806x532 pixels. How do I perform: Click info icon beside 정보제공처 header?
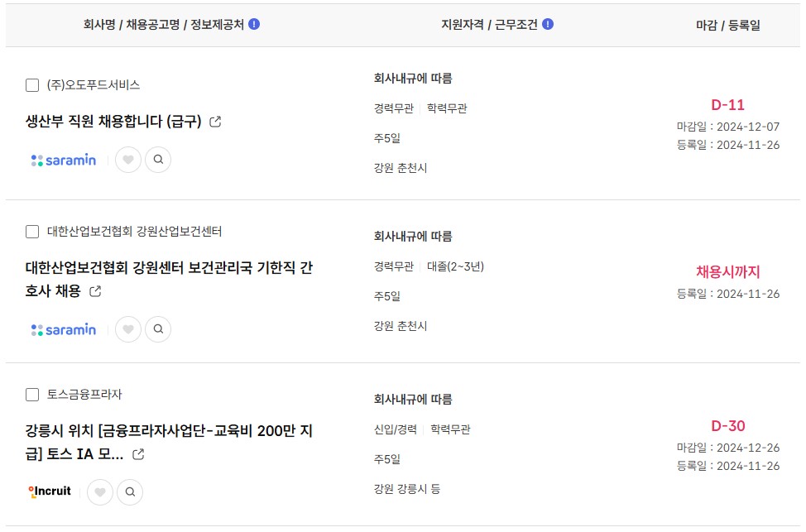click(254, 24)
